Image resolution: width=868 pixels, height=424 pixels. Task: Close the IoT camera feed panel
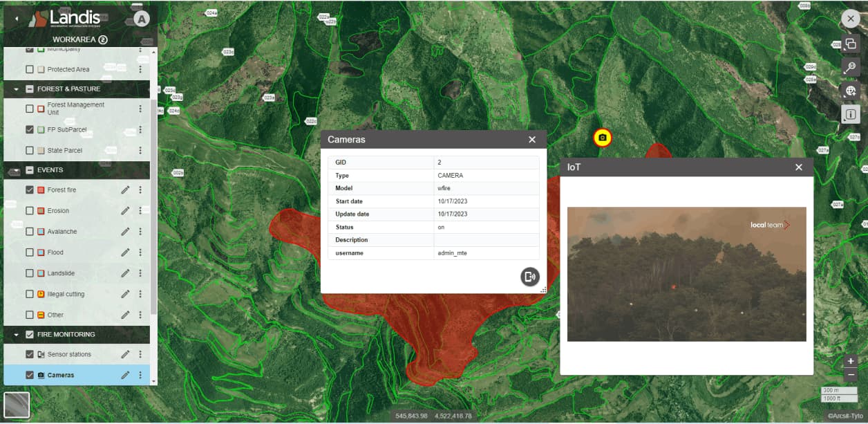coord(799,167)
